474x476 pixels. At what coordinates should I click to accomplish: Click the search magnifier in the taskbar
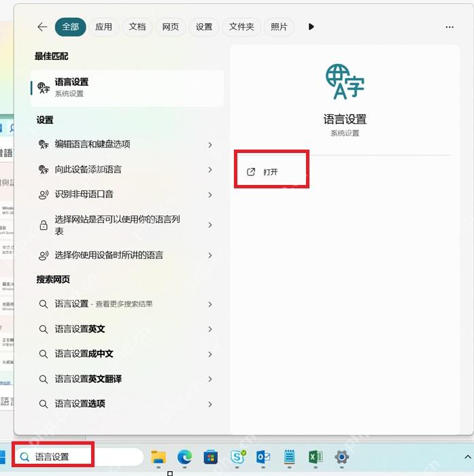click(x=24, y=457)
